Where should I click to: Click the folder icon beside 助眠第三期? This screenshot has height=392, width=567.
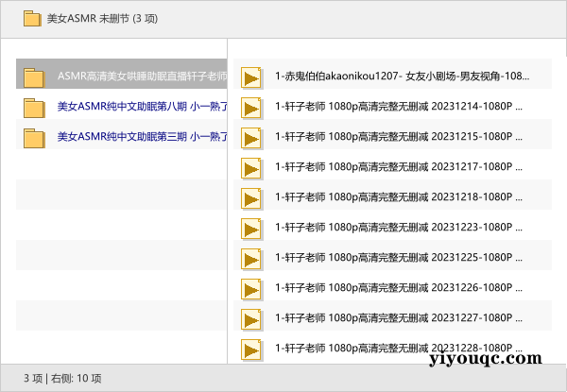click(x=35, y=138)
